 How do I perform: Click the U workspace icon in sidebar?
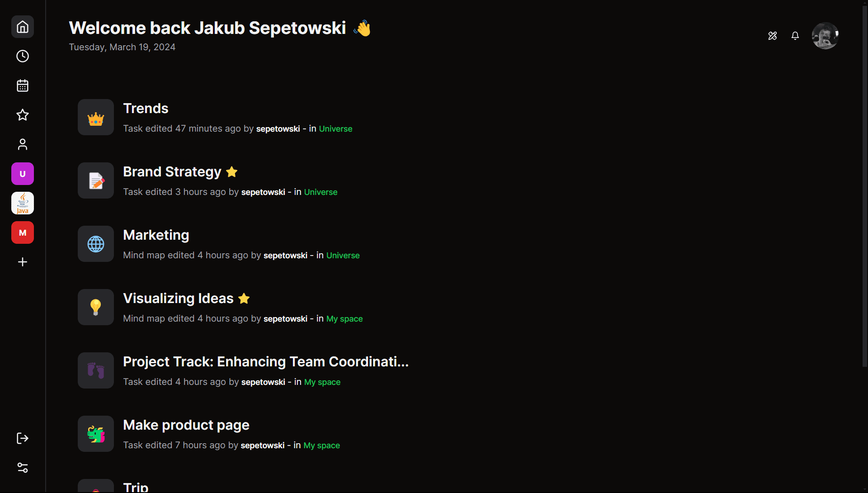[23, 173]
